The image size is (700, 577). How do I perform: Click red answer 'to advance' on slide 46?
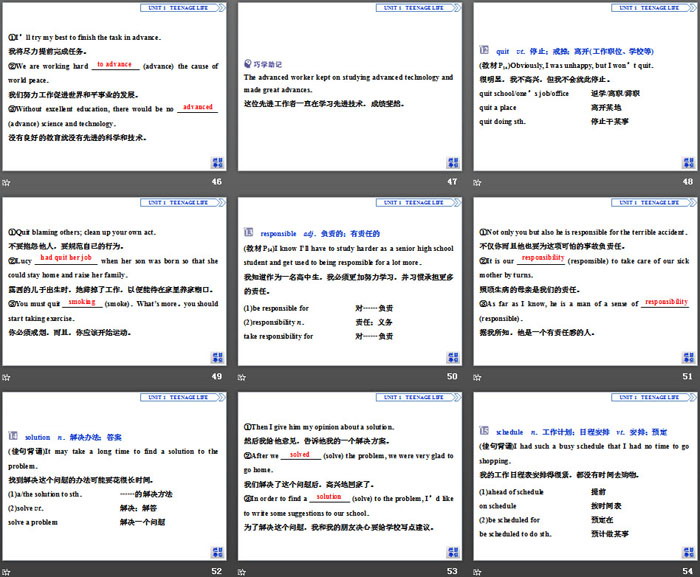[x=114, y=64]
